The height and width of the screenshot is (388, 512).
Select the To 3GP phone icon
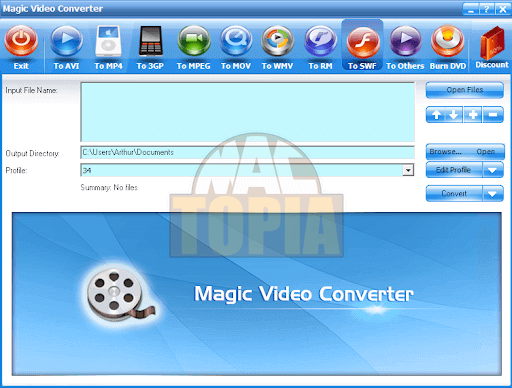coord(150,41)
